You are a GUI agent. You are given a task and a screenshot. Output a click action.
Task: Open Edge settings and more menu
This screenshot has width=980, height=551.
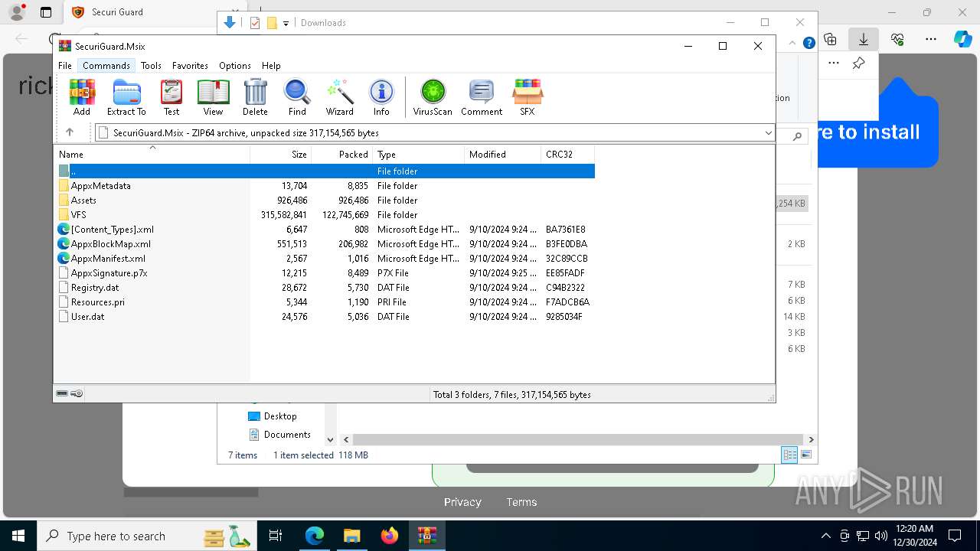coord(931,39)
